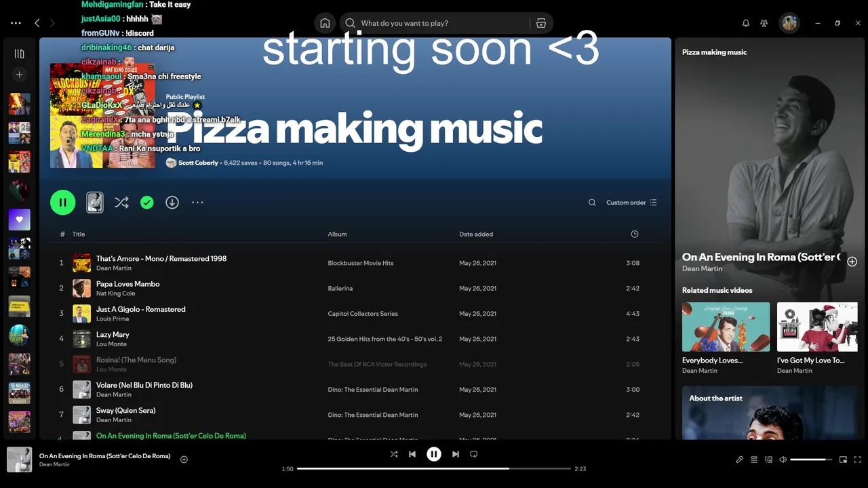Open playlist cover button beside play
Image resolution: width=868 pixels, height=488 pixels.
click(x=95, y=202)
